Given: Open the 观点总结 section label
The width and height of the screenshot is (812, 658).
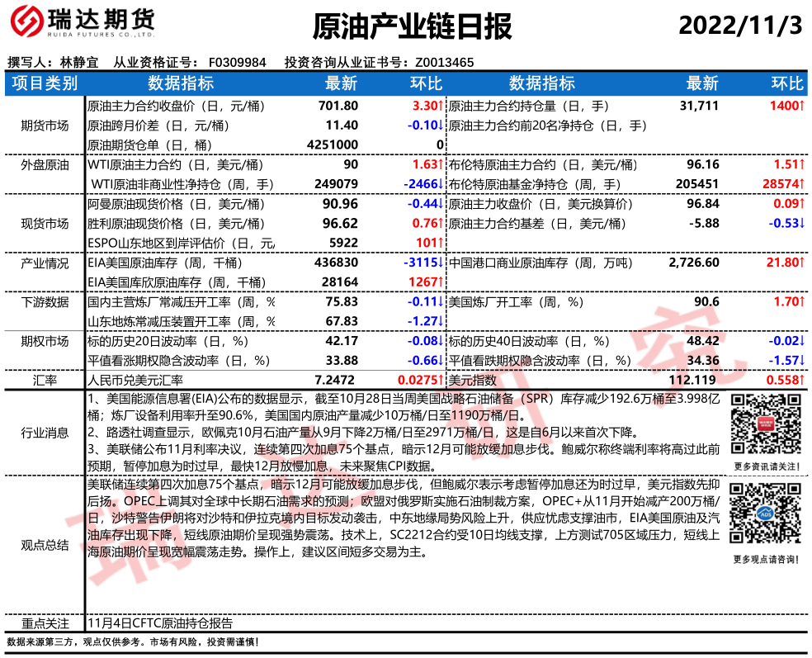Looking at the screenshot, I should click(45, 545).
